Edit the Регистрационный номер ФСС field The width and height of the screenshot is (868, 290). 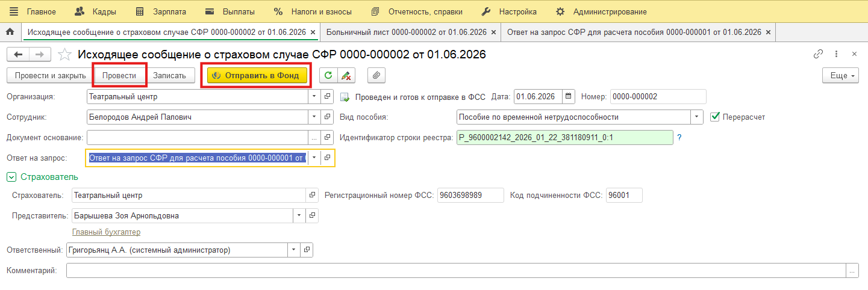[x=470, y=195]
